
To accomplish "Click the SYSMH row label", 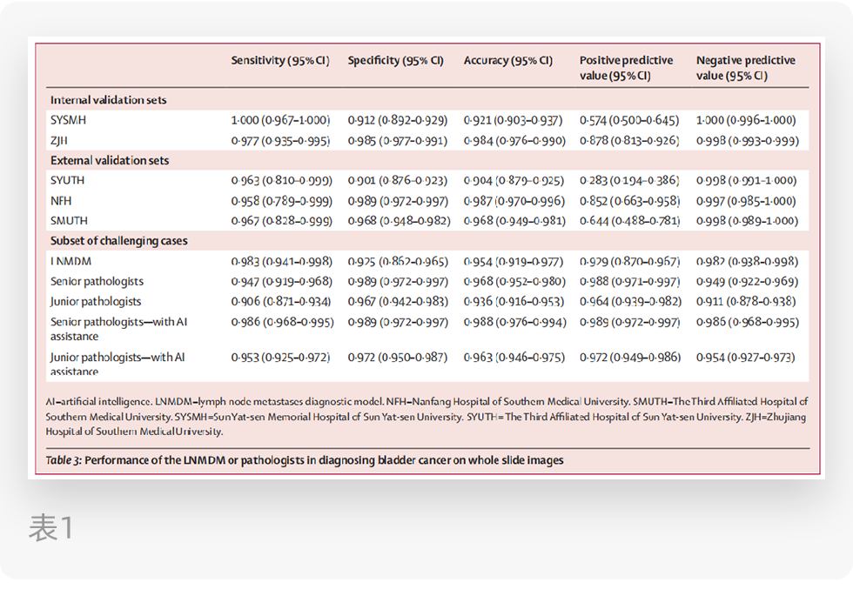I will point(68,120).
